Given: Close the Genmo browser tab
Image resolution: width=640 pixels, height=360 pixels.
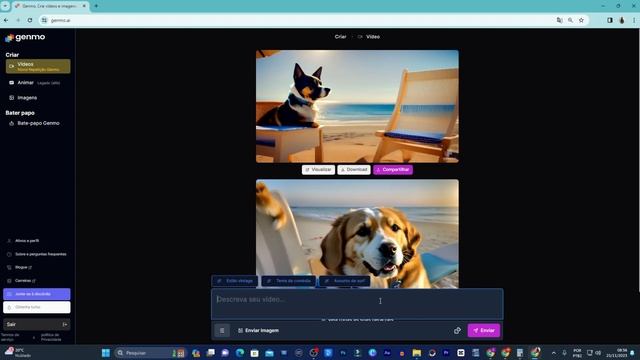Looking at the screenshot, I should [84, 6].
